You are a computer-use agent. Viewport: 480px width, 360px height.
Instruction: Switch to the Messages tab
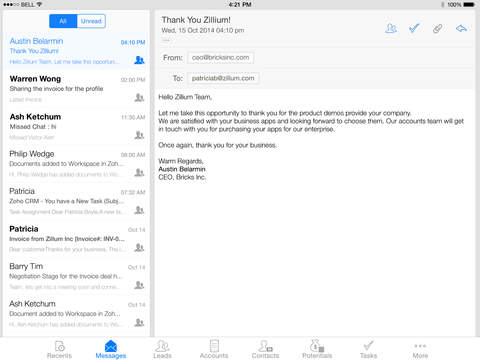point(111,349)
